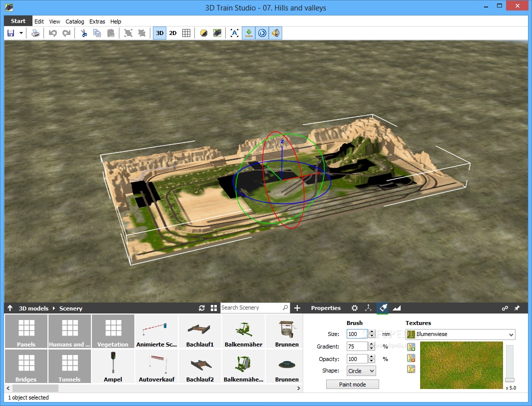Screen dimensions: 532x406
Task: Open the Properties axes/position tab
Action: pos(368,308)
